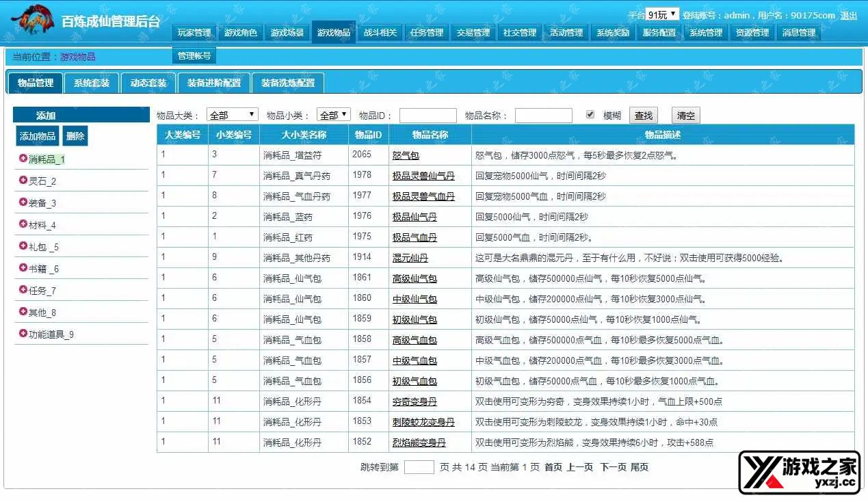Image resolution: width=868 pixels, height=502 pixels.
Task: Click plus icon beside 灵石_2
Action: click(23, 181)
